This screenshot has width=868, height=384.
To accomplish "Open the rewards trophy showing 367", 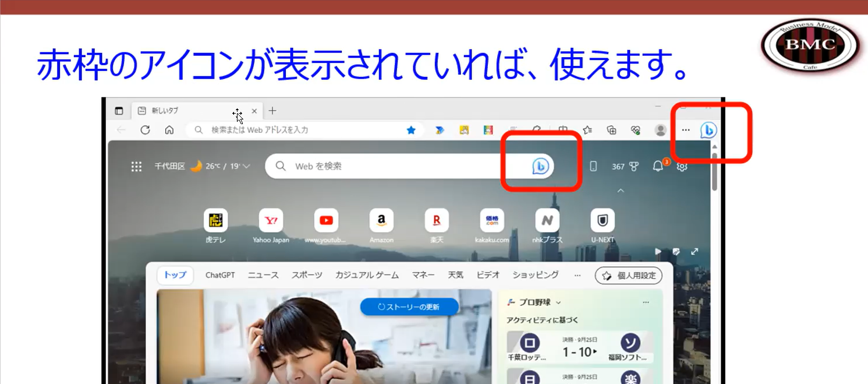I will click(625, 167).
